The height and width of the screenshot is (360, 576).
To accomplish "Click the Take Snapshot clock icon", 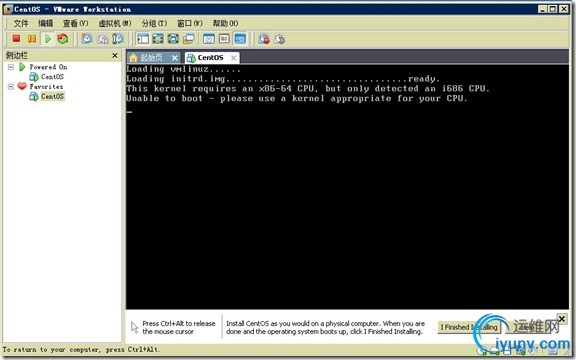I will tap(87, 38).
